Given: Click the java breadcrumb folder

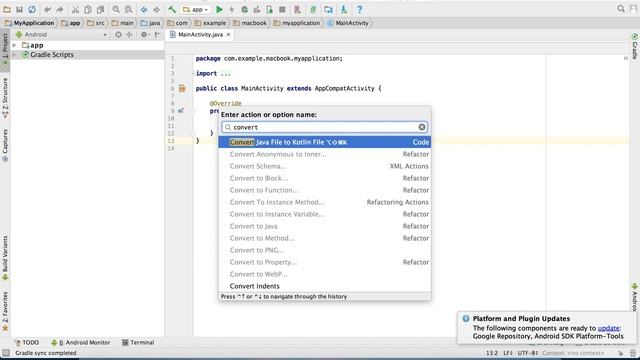Looking at the screenshot, I should [x=150, y=23].
